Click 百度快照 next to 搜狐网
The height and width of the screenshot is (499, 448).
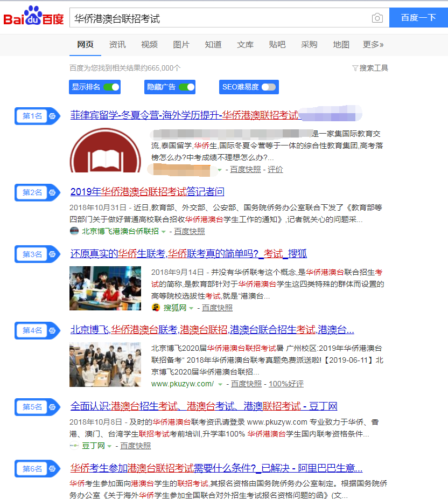(x=217, y=308)
